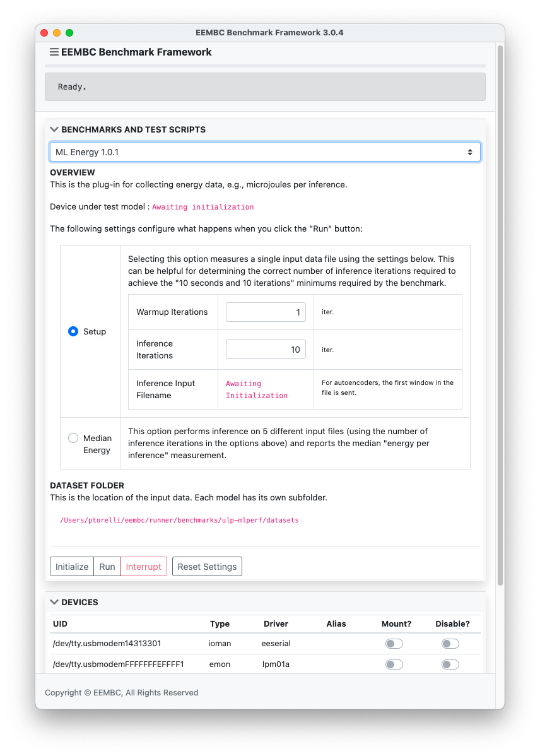Click the yellow minimize window button
Image resolution: width=540 pixels, height=756 pixels.
pos(57,33)
